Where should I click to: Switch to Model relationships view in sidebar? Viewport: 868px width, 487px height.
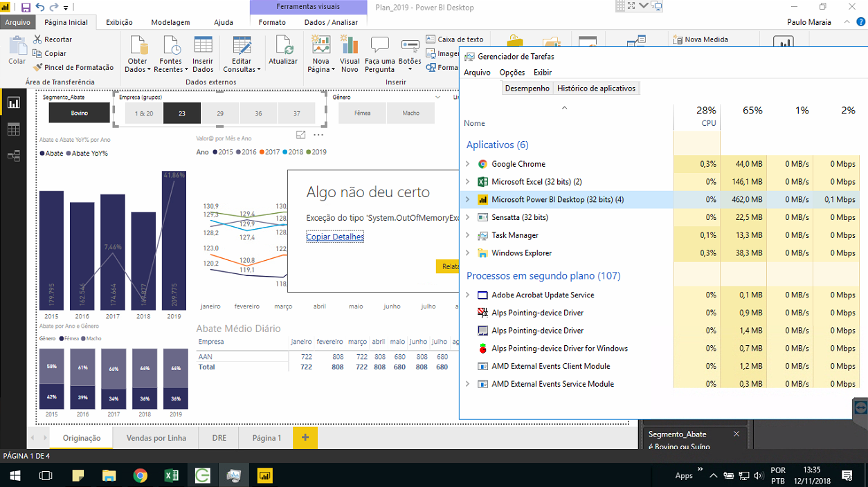point(13,156)
